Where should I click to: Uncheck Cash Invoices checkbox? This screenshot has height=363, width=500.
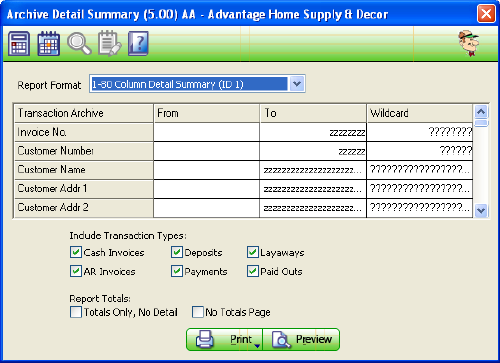pos(76,252)
